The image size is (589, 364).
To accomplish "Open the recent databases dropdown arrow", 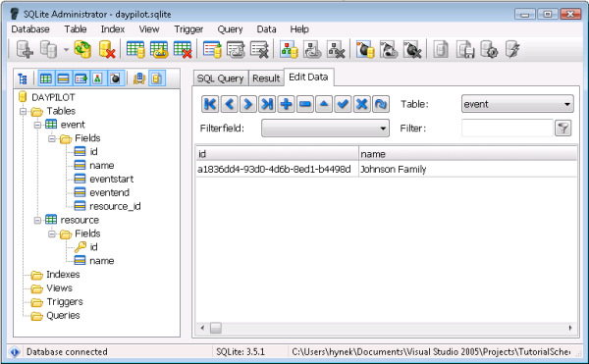I will click(x=66, y=49).
